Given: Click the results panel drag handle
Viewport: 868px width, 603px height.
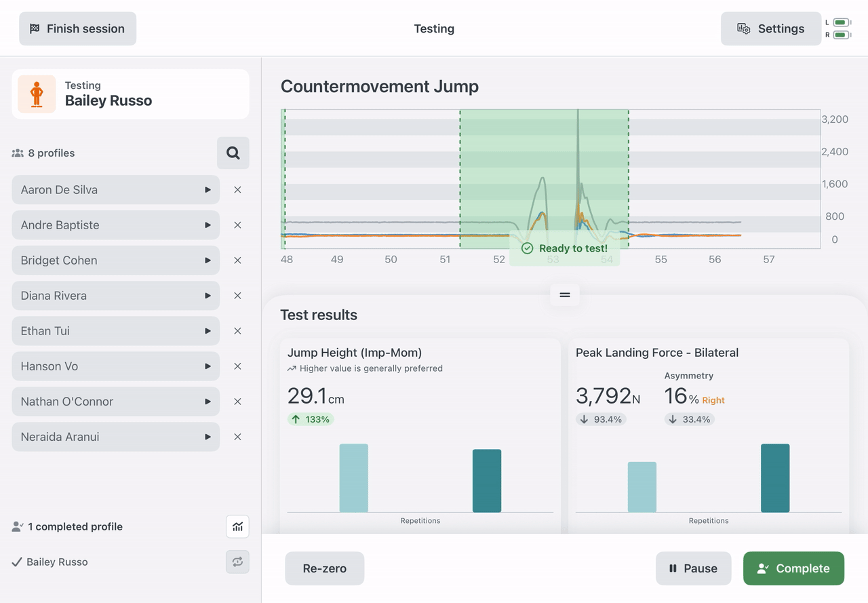Looking at the screenshot, I should 565,295.
